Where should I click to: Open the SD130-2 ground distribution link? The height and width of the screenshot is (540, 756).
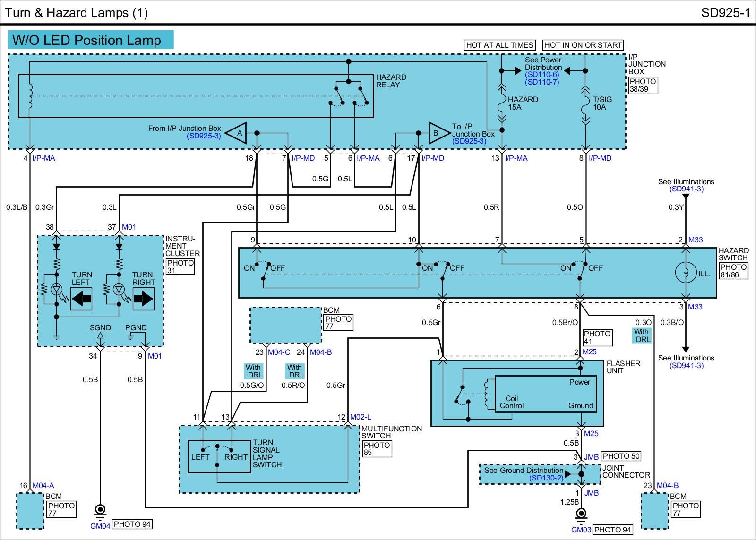[x=546, y=478]
